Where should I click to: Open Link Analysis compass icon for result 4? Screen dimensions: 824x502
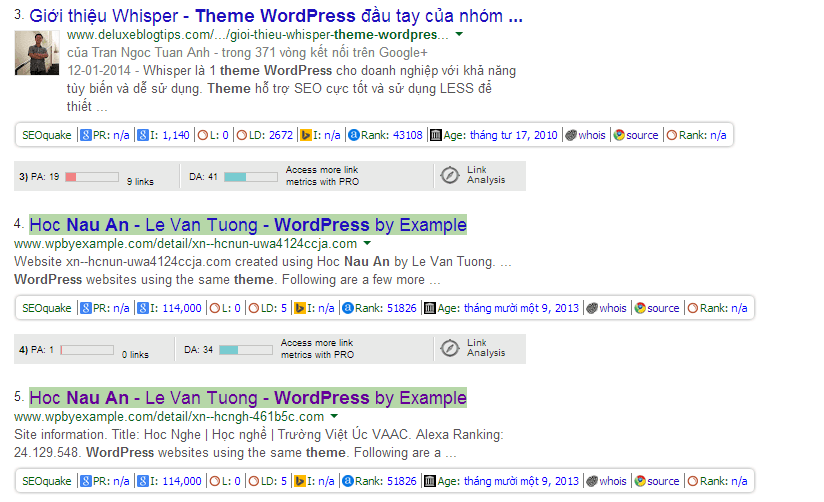450,348
